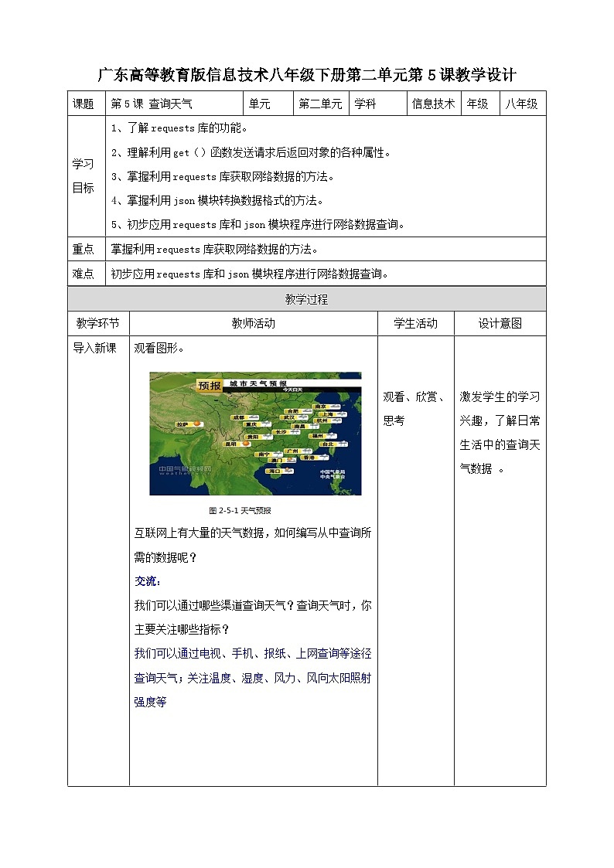Click the text '生活中的查询天'
Screen dimensions: 614x868
(500, 444)
